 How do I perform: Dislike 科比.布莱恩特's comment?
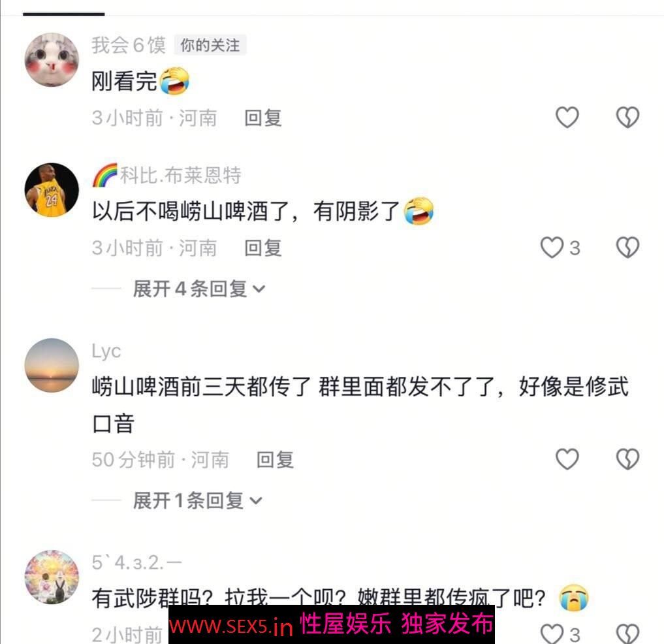627,248
